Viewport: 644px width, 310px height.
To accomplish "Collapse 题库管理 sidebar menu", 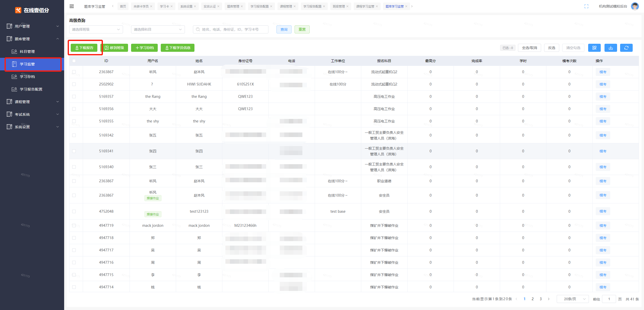I will (x=32, y=39).
